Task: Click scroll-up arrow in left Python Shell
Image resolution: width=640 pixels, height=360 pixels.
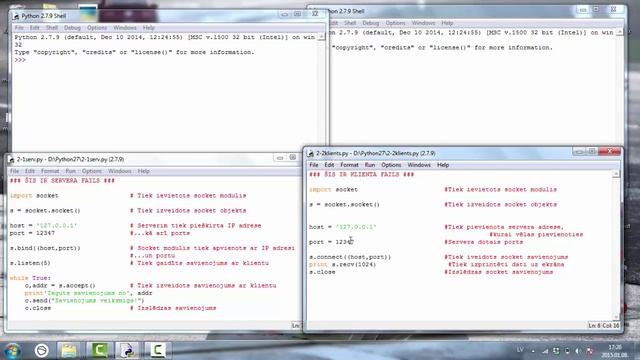Action: point(321,37)
